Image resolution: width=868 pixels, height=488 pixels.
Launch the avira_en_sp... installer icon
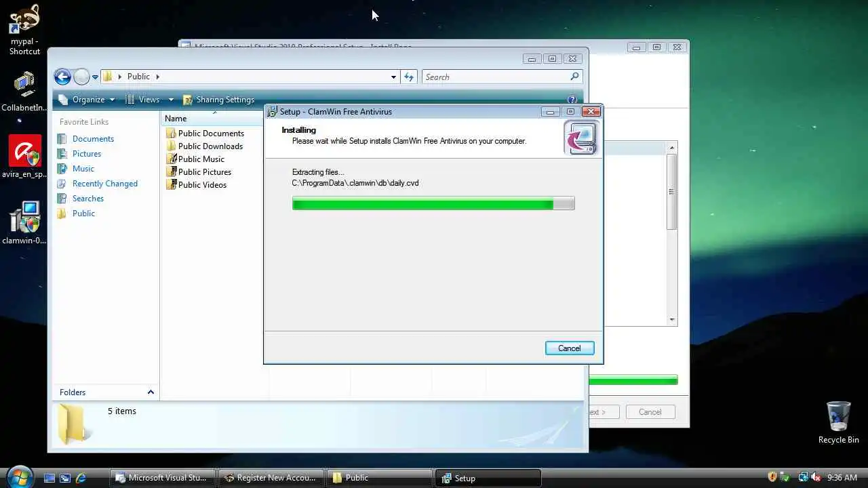pos(24,157)
